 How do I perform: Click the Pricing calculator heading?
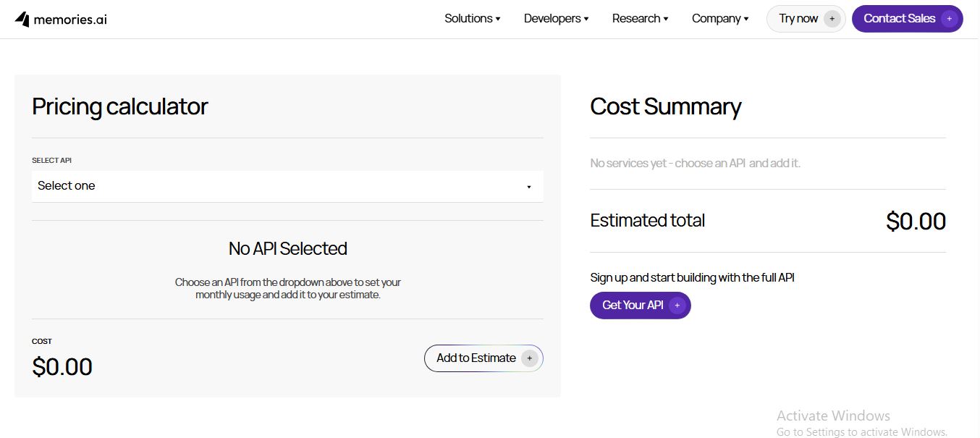(x=120, y=106)
